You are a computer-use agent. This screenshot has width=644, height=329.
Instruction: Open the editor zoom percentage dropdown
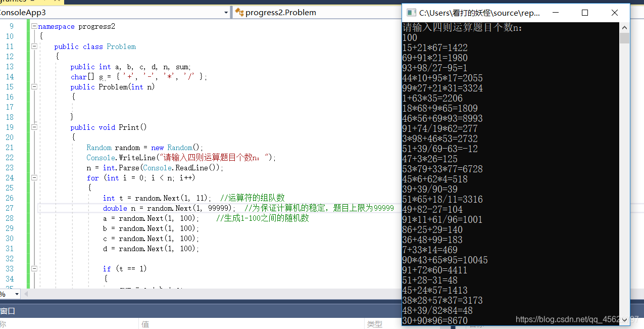(17, 294)
